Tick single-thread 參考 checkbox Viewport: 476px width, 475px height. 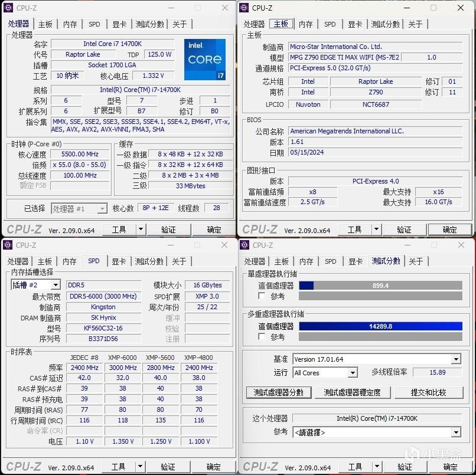click(x=262, y=296)
